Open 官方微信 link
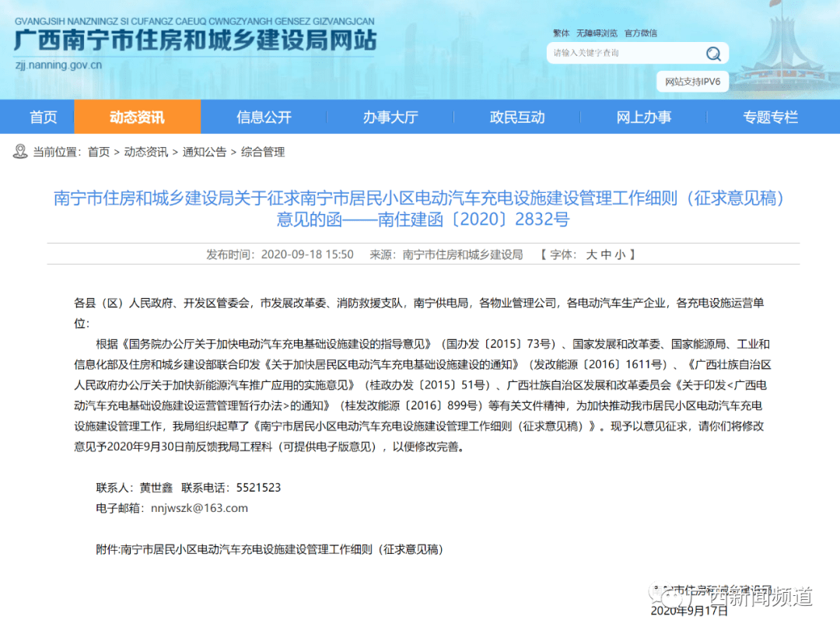 [640, 33]
